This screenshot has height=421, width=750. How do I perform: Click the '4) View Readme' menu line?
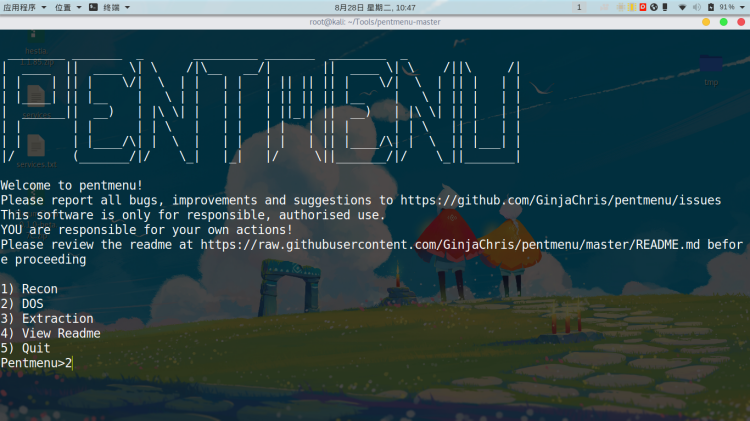(x=51, y=333)
